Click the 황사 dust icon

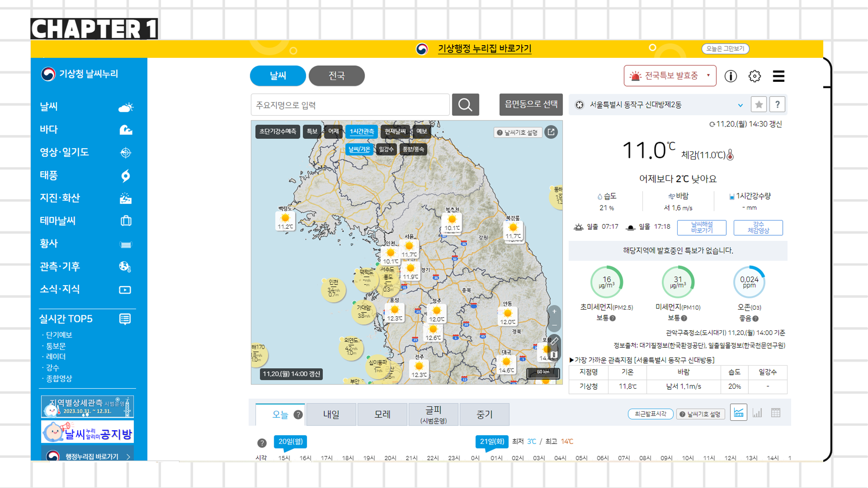pyautogui.click(x=125, y=244)
